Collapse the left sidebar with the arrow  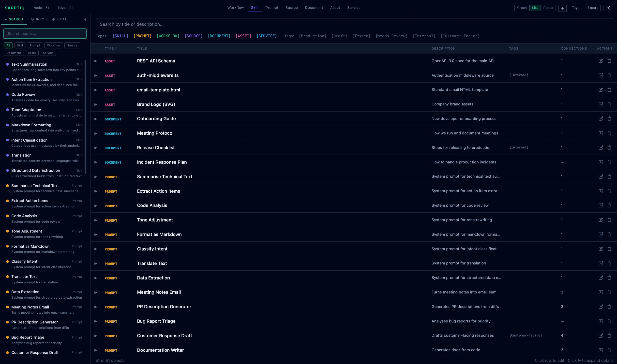(85, 19)
